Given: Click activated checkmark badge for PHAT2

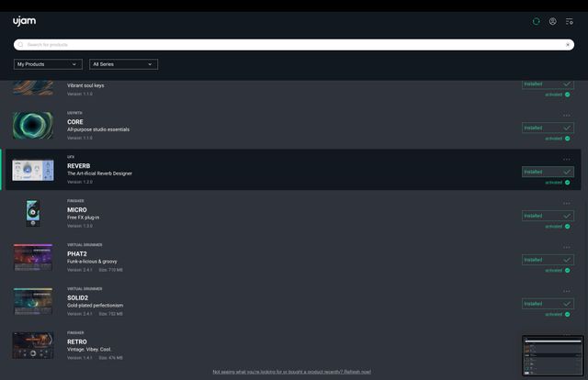Looking at the screenshot, I should click(x=567, y=271).
